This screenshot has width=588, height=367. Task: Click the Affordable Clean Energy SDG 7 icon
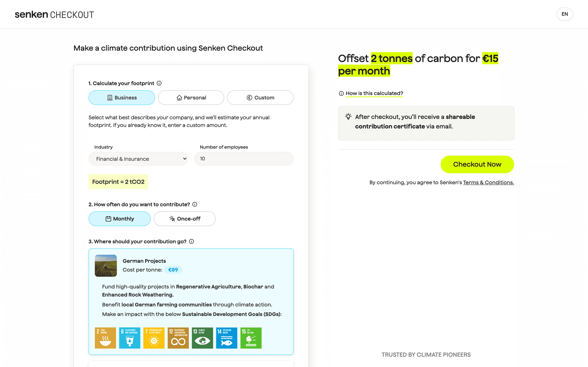point(154,338)
